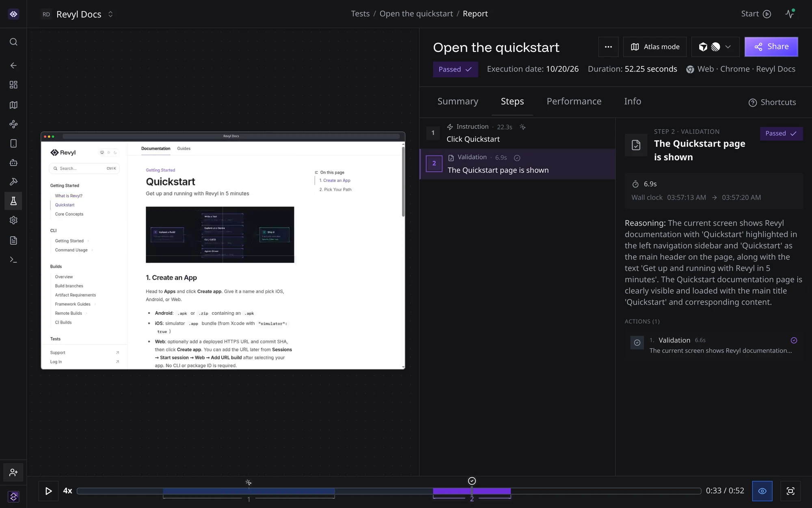
Task: Click the Revyl logo at top left
Action: click(x=13, y=14)
